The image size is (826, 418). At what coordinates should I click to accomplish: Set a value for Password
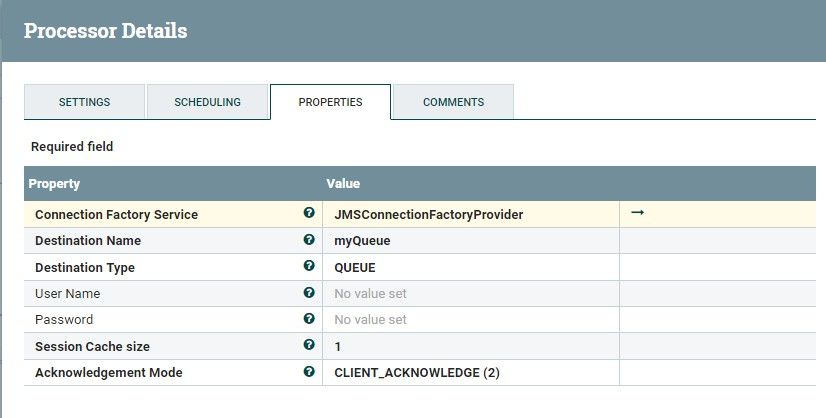click(470, 319)
